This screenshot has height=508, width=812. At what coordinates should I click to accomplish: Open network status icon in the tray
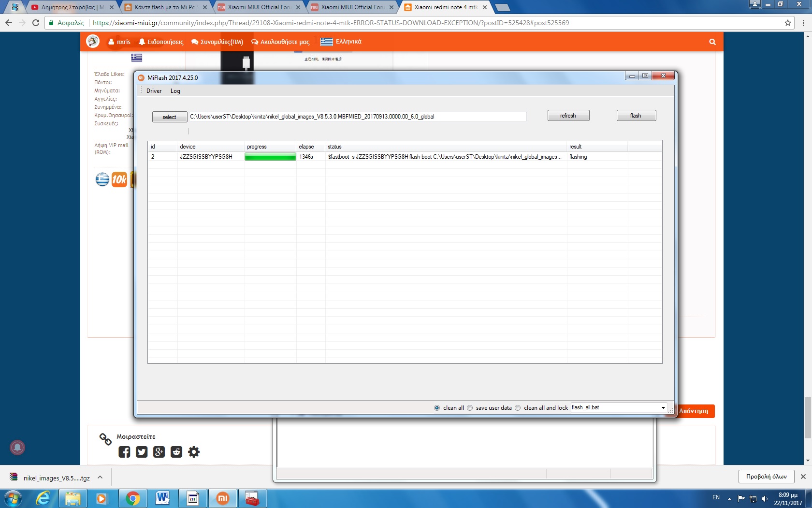753,498
